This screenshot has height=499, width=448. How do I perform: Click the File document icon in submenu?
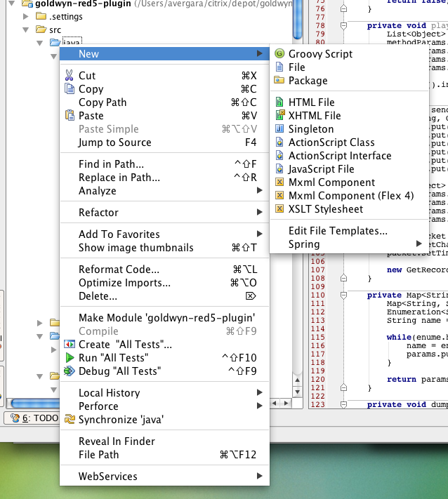click(279, 67)
